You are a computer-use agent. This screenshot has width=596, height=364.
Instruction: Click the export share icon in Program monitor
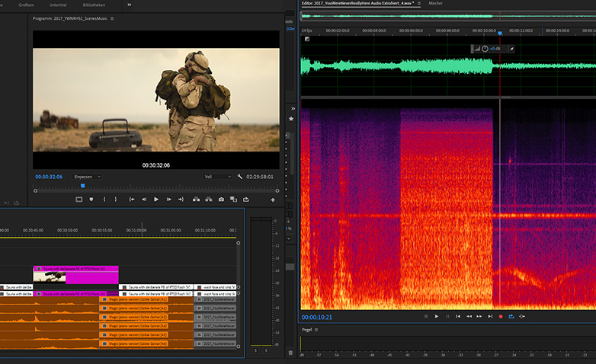click(246, 200)
